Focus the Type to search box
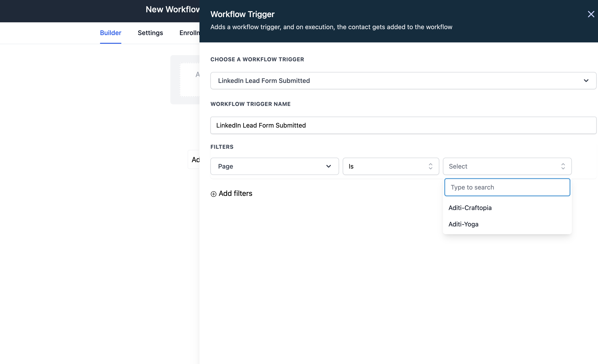598x364 pixels. click(x=507, y=187)
